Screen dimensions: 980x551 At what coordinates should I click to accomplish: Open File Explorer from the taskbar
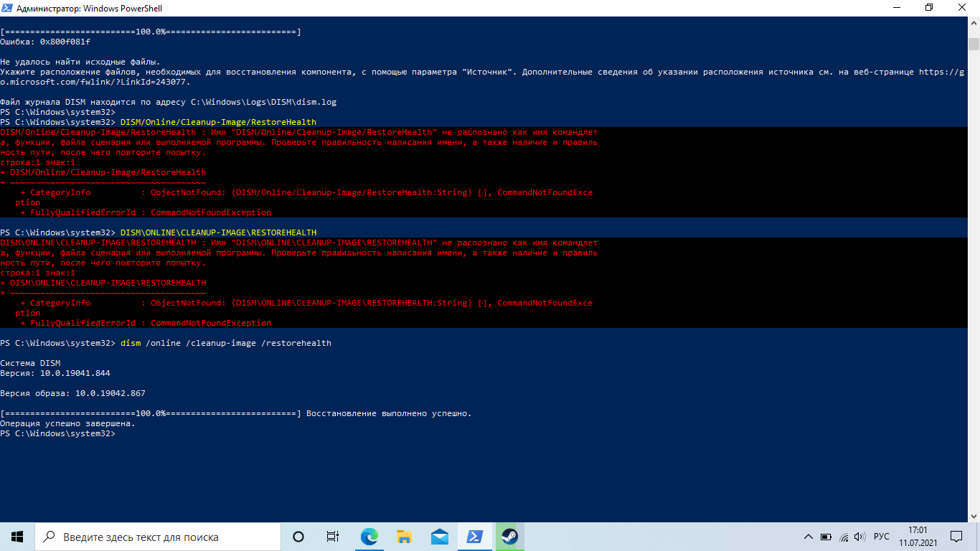click(405, 537)
